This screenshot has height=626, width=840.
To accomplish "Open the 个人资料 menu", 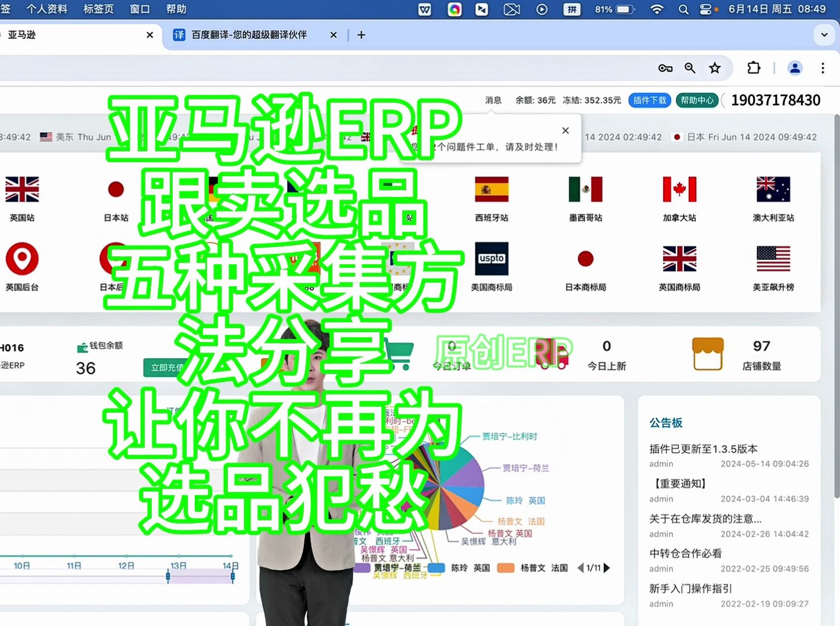I will [47, 9].
